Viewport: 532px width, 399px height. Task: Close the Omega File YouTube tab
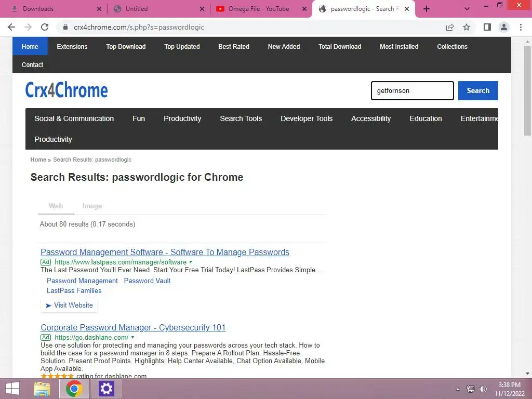click(304, 9)
